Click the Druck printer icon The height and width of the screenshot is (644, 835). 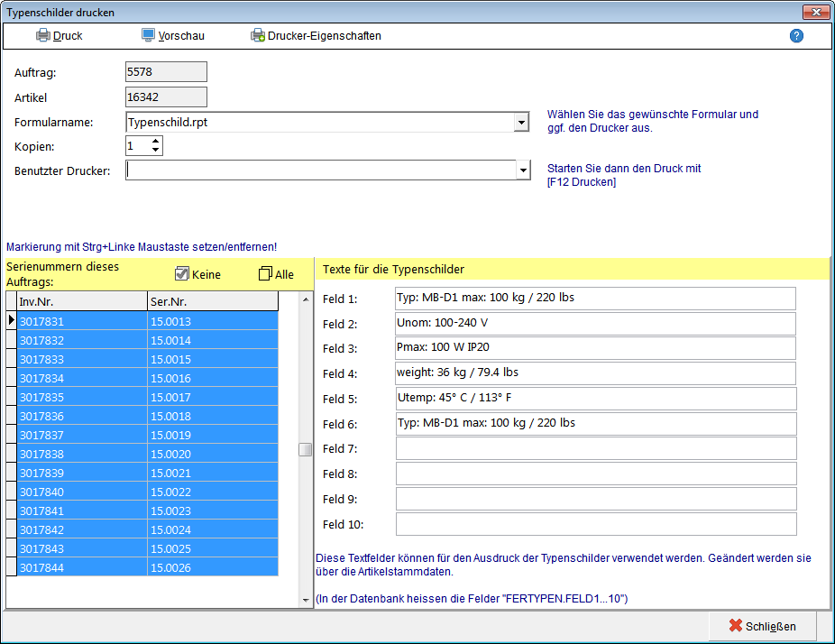click(x=43, y=36)
